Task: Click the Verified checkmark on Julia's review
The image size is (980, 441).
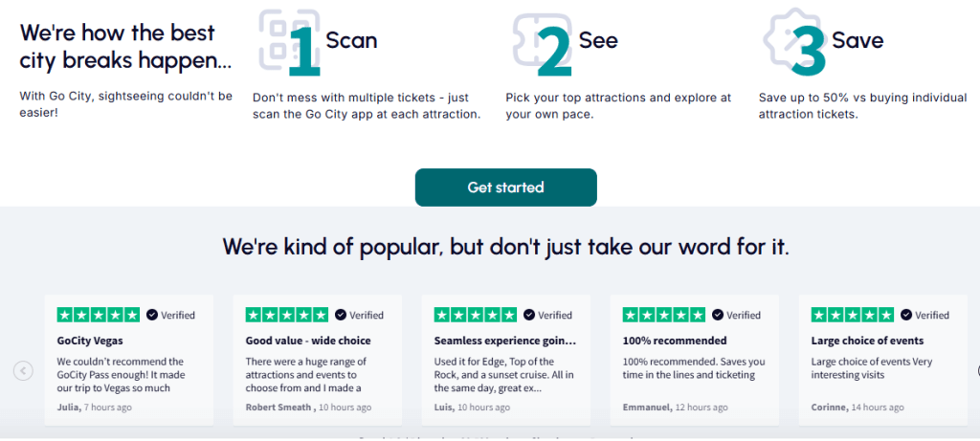Action: 152,315
